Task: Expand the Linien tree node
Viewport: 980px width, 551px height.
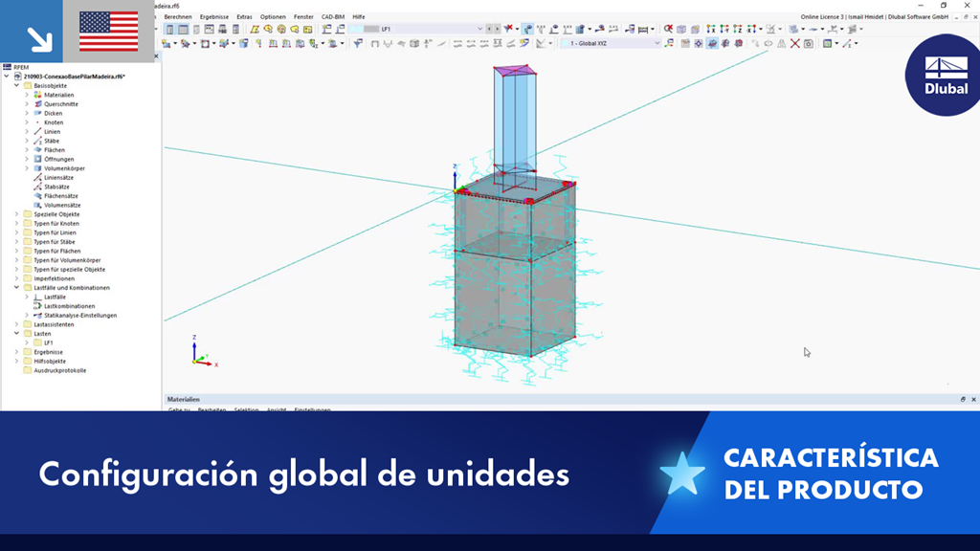Action: (27, 132)
